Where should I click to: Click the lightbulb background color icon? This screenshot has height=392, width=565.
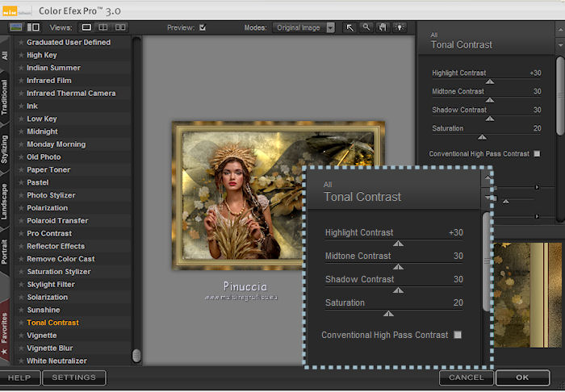tap(399, 27)
